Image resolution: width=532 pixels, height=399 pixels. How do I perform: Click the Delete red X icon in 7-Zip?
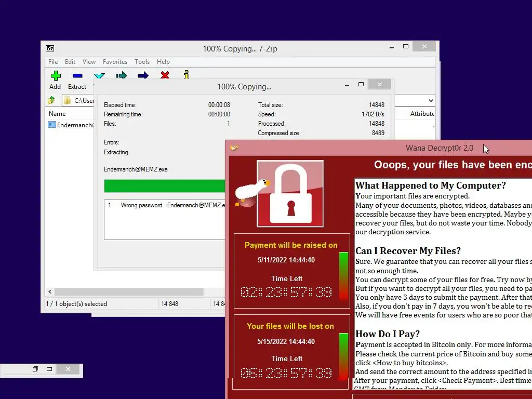coord(165,75)
